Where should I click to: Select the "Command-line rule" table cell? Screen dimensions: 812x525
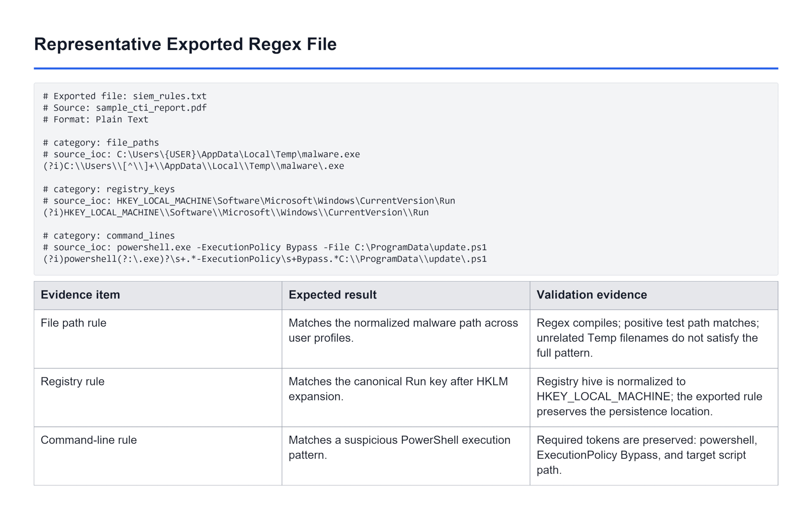tap(158, 456)
